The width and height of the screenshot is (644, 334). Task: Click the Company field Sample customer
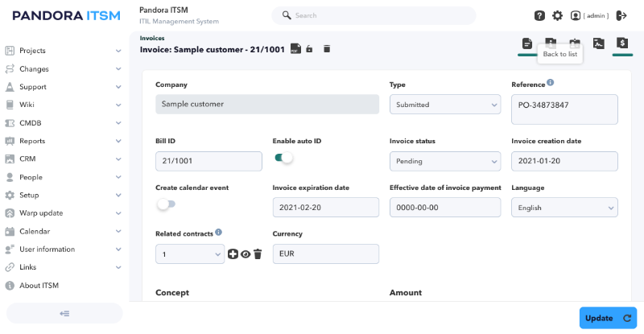pyautogui.click(x=267, y=105)
